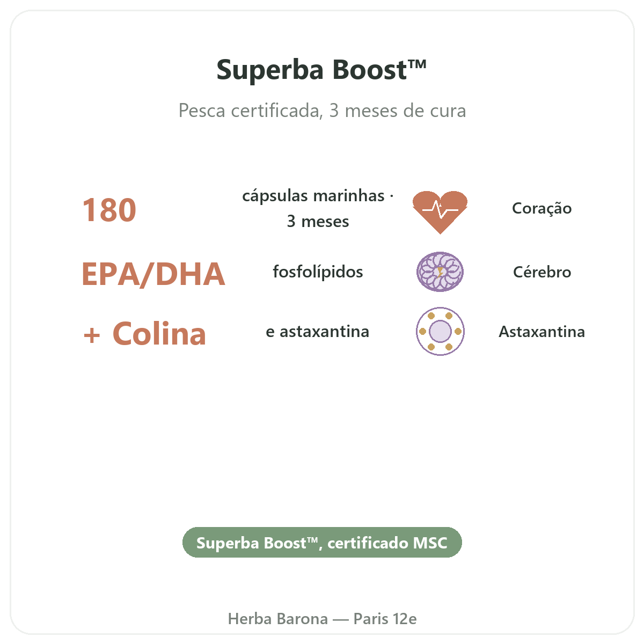Click the cápsulas marinhas description text

[x=318, y=196]
